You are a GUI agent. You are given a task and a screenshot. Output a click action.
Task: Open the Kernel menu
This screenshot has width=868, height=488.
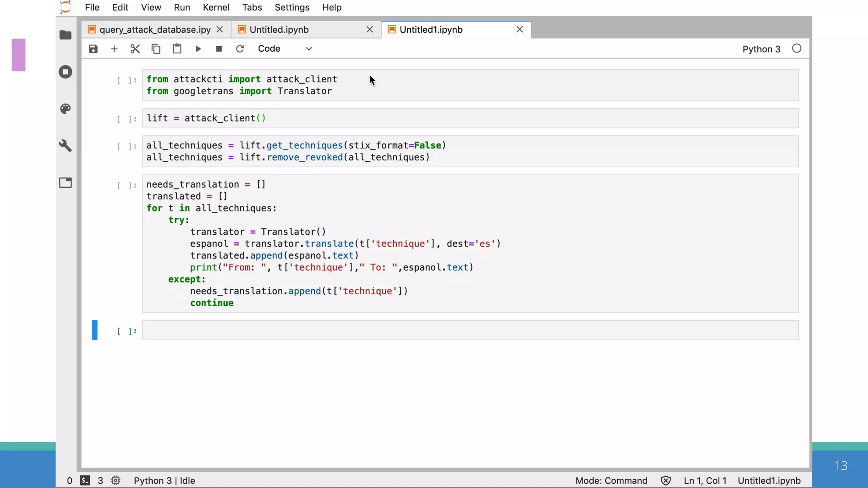[216, 7]
